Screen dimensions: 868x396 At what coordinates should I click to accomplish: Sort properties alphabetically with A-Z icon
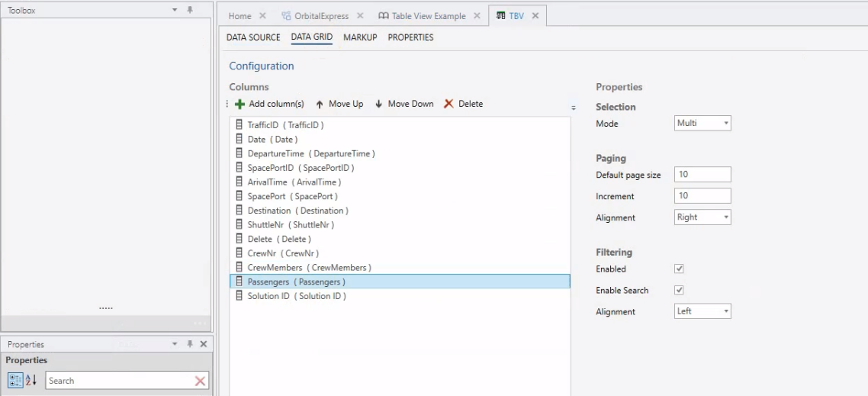31,381
